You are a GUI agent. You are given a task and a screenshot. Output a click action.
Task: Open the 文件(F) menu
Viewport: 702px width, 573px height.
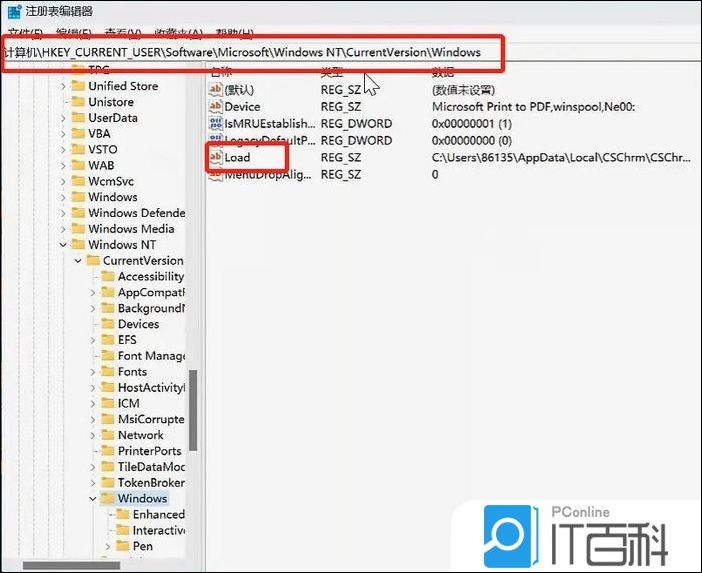coord(26,33)
